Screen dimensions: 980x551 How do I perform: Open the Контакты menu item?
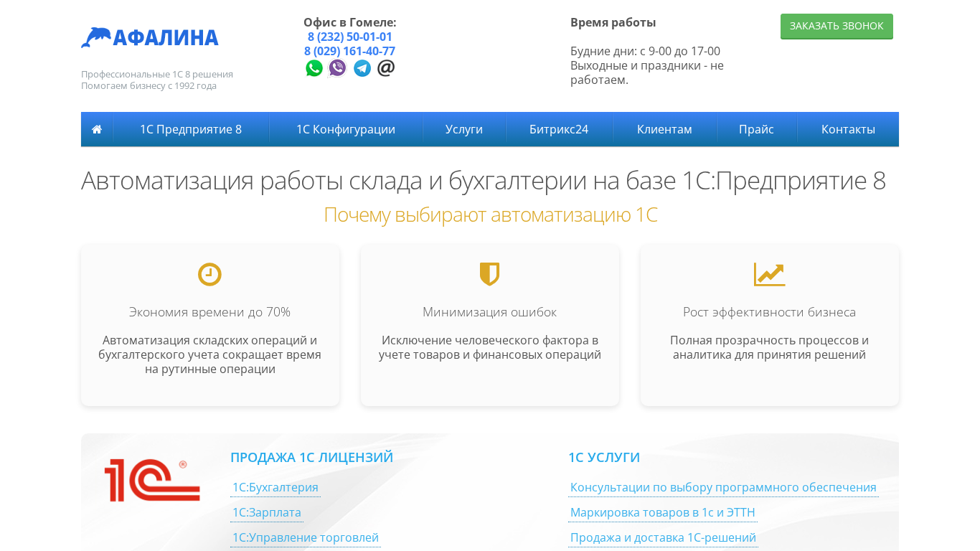pyautogui.click(x=848, y=129)
